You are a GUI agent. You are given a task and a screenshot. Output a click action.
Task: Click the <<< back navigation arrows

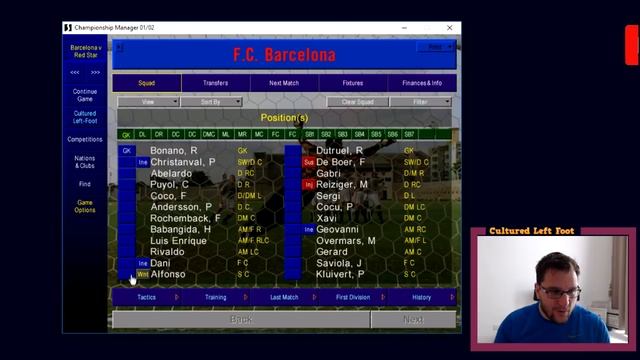(x=75, y=72)
